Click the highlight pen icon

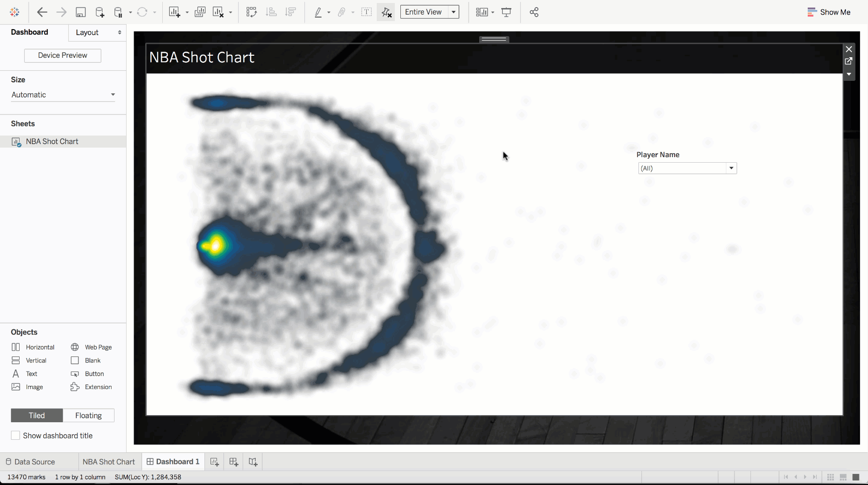coord(318,12)
